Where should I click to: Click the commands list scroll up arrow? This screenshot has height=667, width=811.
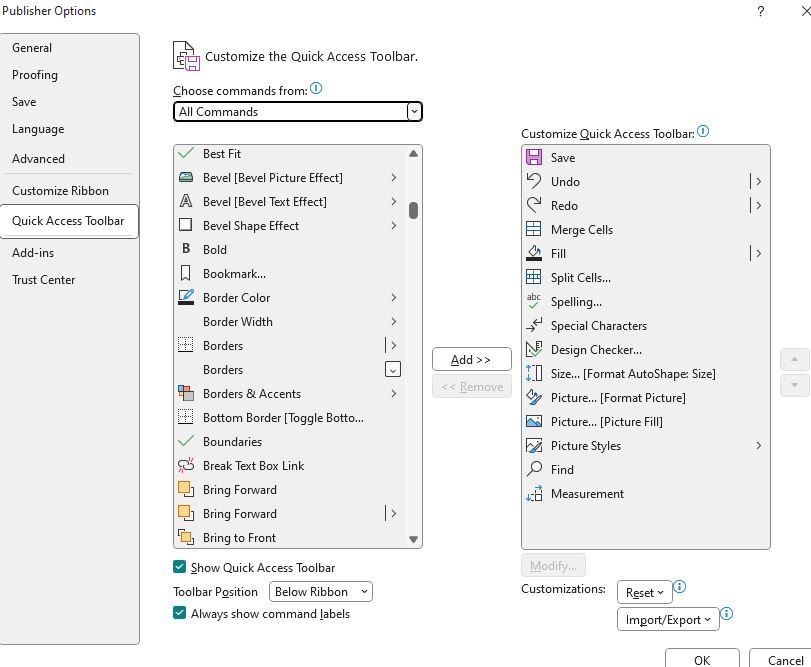(413, 154)
